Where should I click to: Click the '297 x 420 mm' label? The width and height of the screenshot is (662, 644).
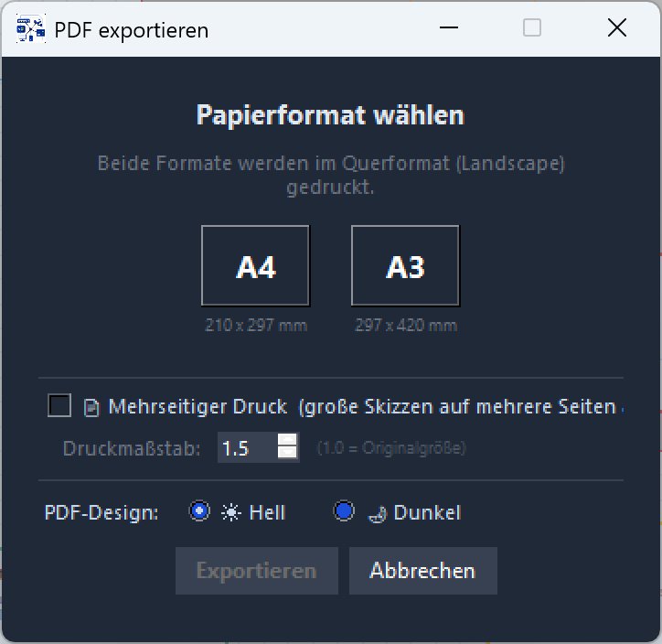click(x=406, y=325)
